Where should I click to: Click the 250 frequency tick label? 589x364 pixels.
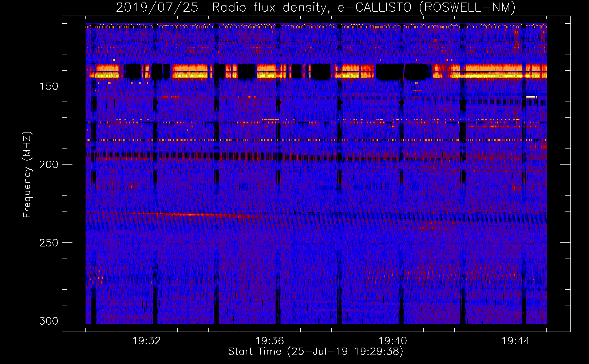point(49,243)
